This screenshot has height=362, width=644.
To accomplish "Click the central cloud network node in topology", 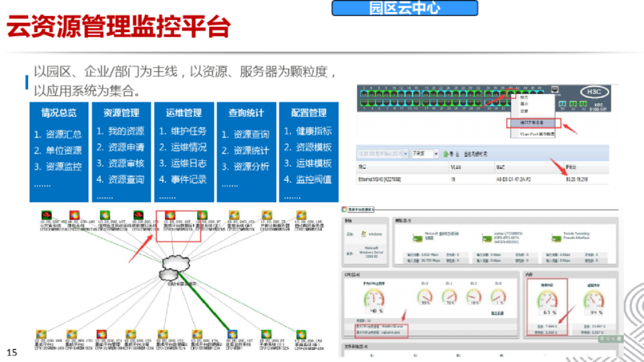I will pyautogui.click(x=175, y=265).
